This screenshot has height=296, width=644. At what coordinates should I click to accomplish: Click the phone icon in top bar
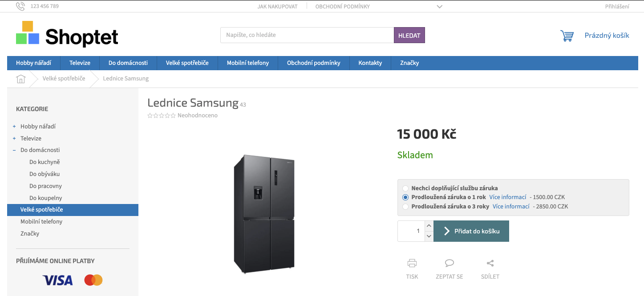tap(20, 6)
